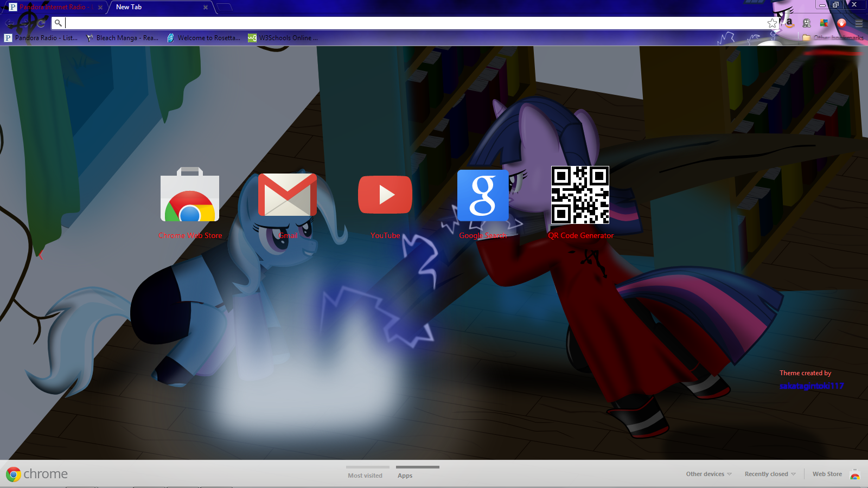The height and width of the screenshot is (488, 868).
Task: Close the Pandora Internet Radio tab
Action: pos(100,8)
